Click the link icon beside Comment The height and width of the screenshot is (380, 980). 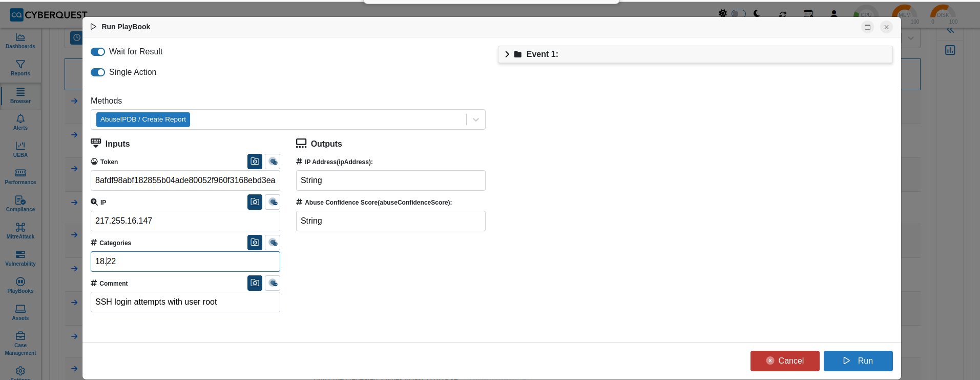(273, 283)
